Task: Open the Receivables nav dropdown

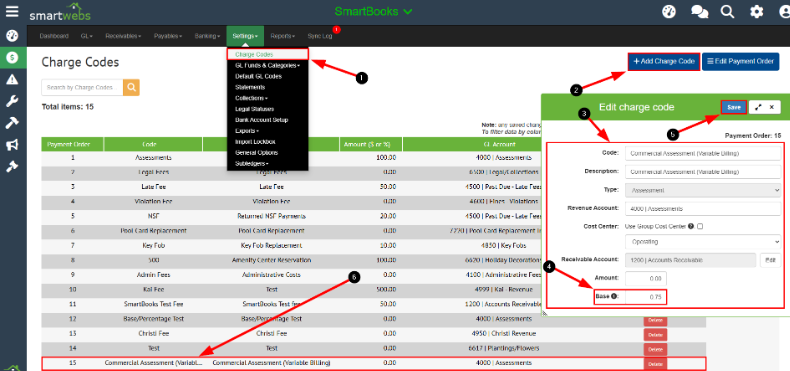Action: [123, 36]
